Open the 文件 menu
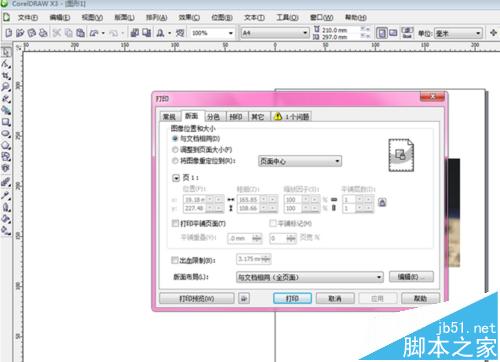Screen dimensions: 500x362 [28, 17]
